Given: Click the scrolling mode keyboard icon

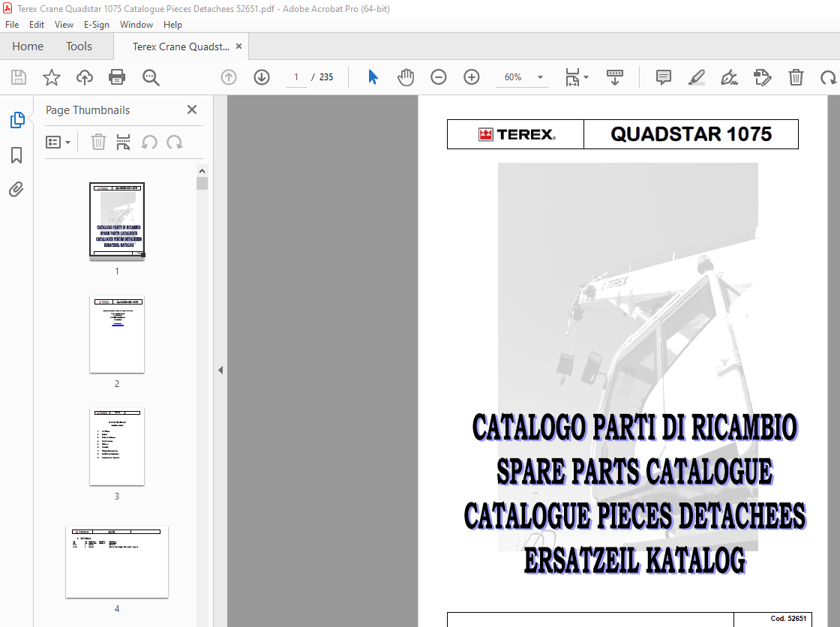Looking at the screenshot, I should point(614,77).
